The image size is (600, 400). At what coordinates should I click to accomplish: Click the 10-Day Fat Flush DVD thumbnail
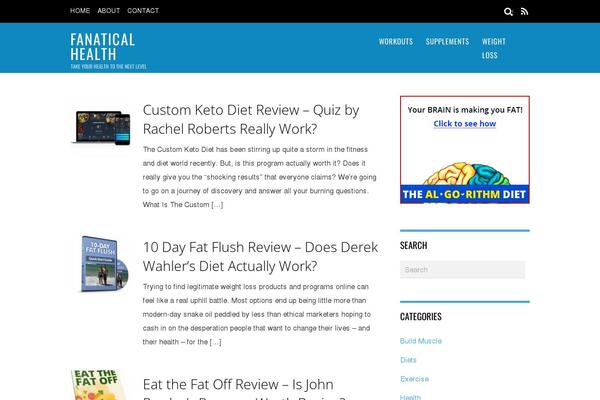tap(104, 264)
